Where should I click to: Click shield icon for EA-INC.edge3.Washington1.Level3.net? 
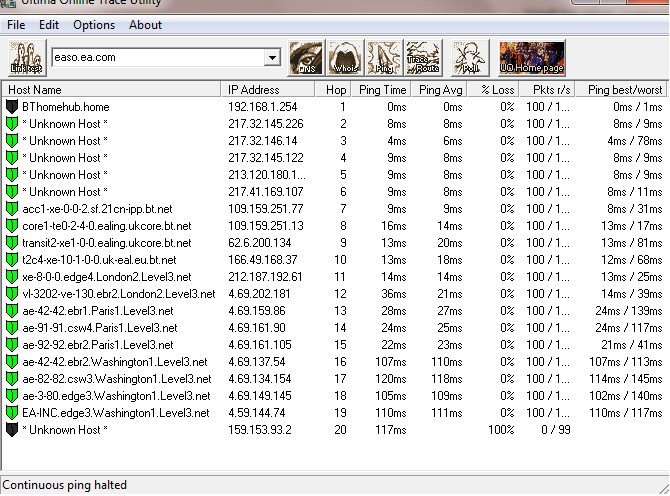(x=12, y=413)
